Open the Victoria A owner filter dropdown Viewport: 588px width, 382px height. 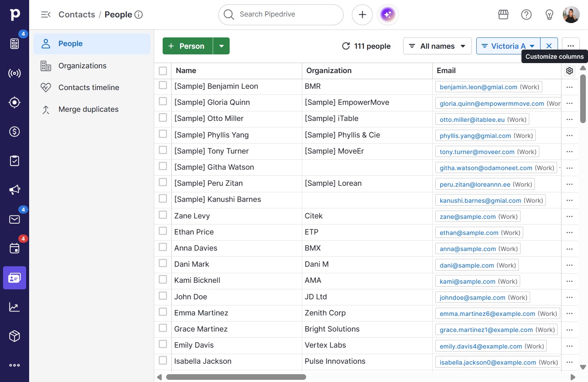pyautogui.click(x=508, y=46)
